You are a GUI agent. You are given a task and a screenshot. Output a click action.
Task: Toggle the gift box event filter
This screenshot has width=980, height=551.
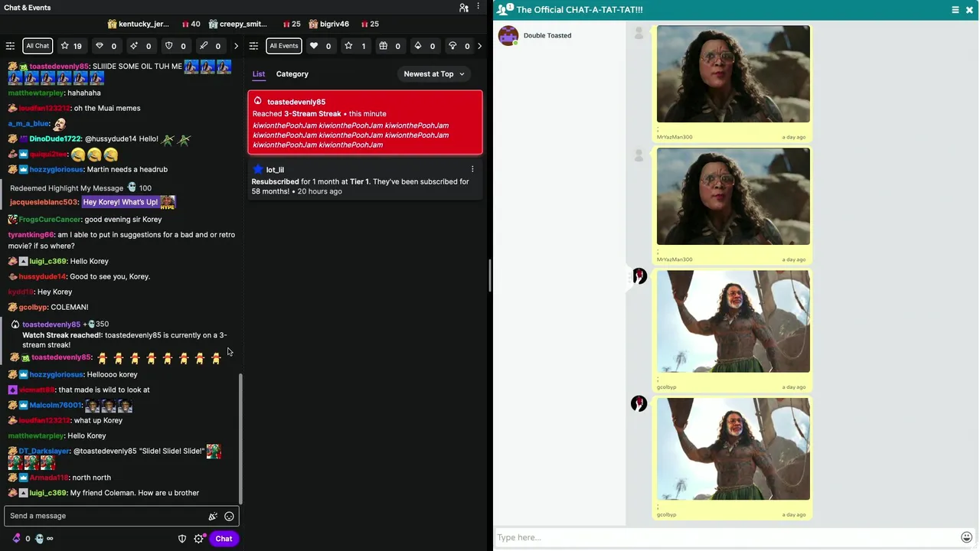[x=390, y=46]
